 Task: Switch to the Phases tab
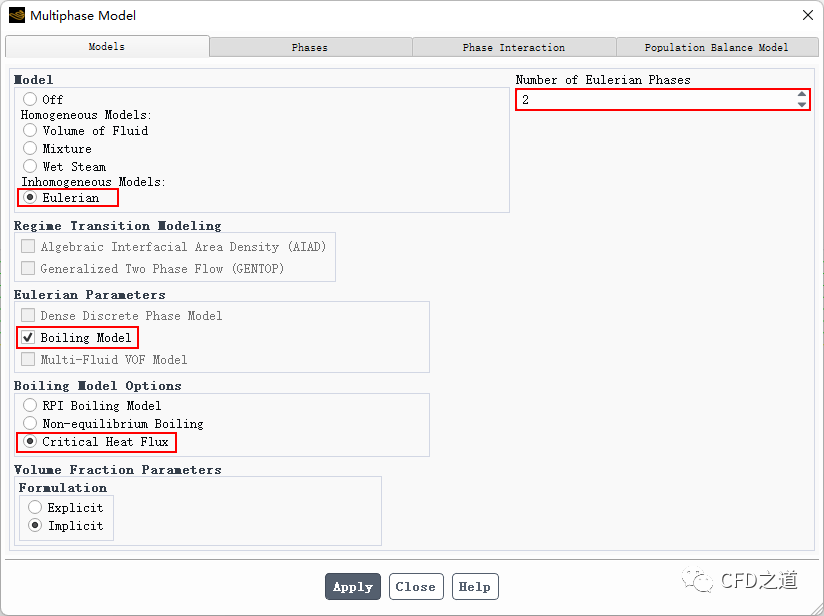point(310,47)
